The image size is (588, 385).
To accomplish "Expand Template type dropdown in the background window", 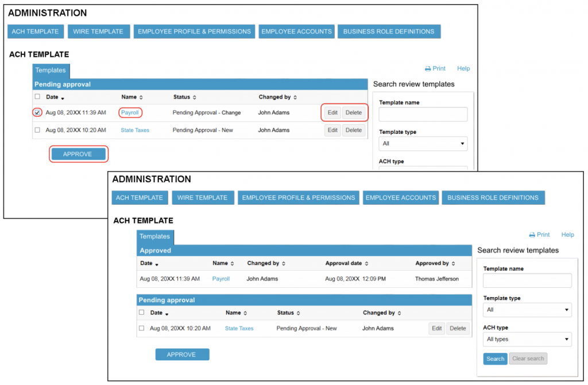I will pyautogui.click(x=423, y=144).
